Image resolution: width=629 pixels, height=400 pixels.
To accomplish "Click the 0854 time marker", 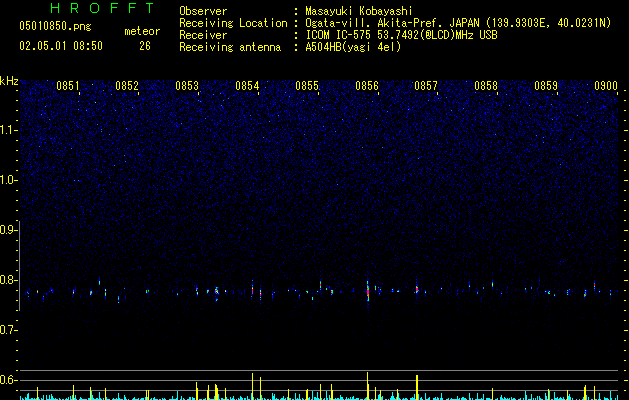I will pyautogui.click(x=247, y=86).
